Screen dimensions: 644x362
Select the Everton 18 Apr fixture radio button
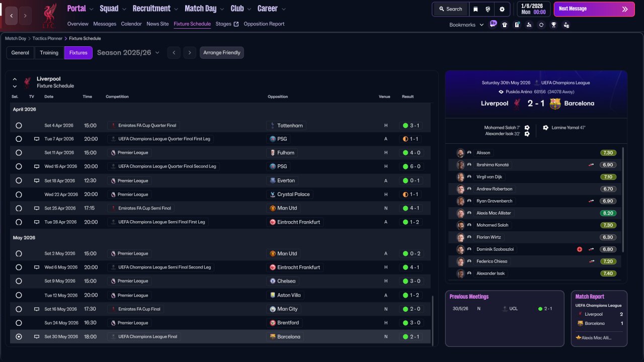(19, 180)
